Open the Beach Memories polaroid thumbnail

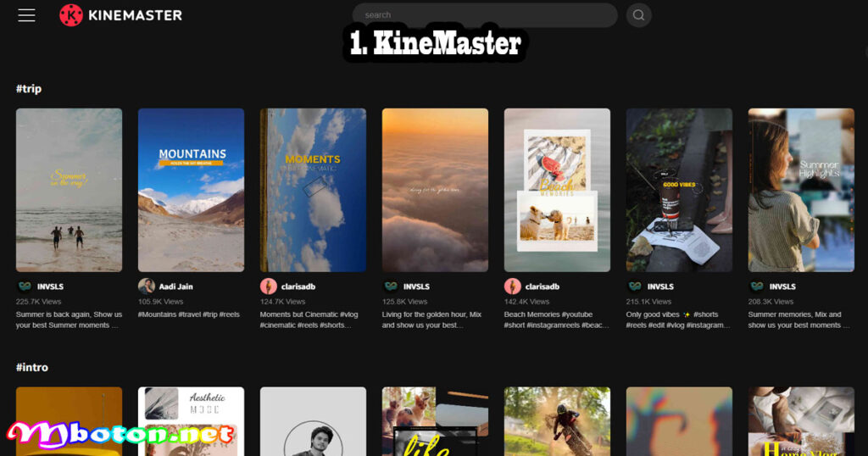[558, 190]
